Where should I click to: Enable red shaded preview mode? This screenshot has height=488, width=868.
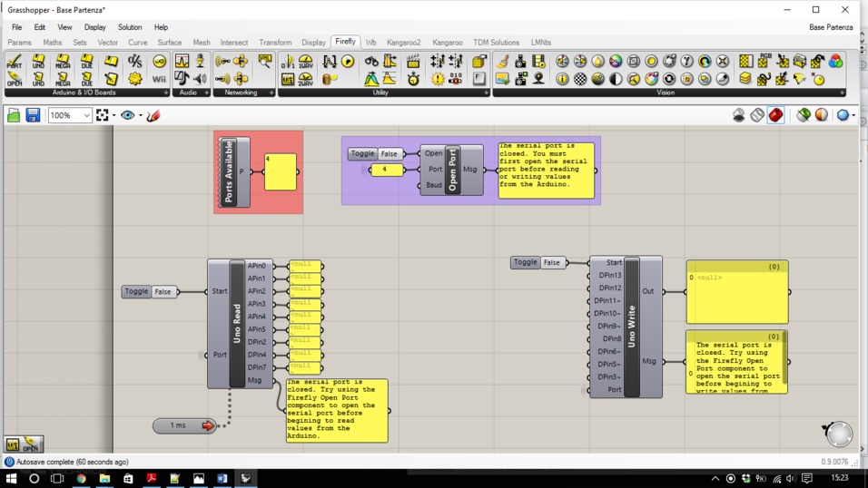(775, 115)
